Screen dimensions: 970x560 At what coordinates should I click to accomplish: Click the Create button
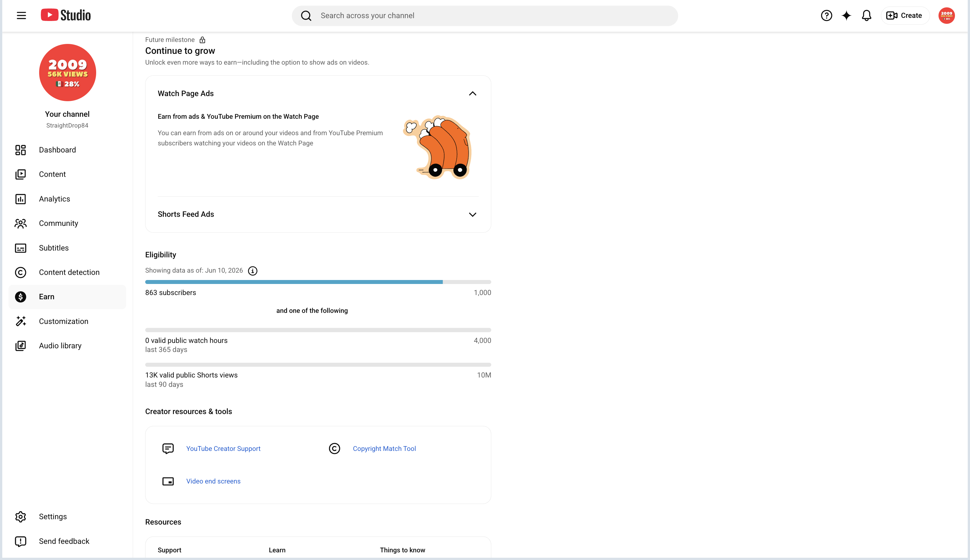(905, 15)
